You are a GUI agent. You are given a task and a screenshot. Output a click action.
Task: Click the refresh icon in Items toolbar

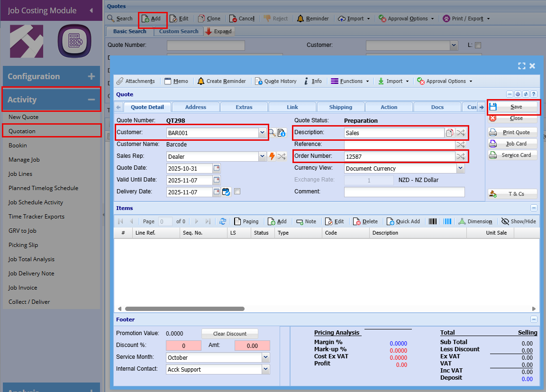[x=223, y=221]
